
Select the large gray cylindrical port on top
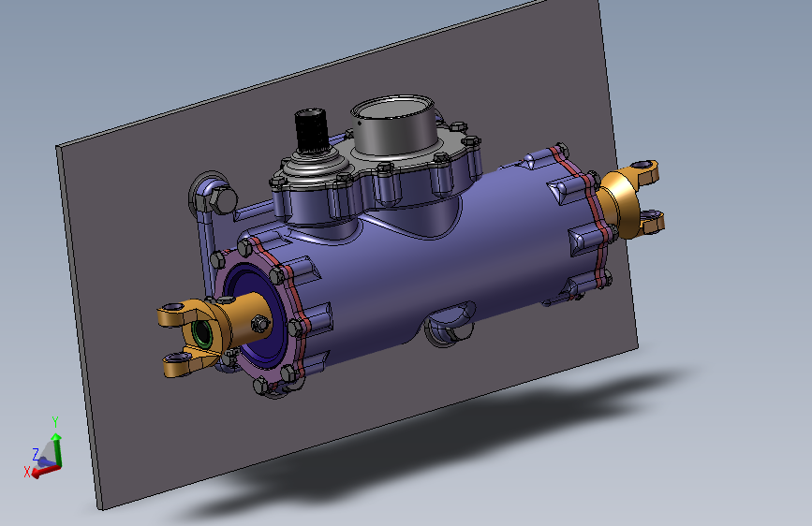coord(394,124)
